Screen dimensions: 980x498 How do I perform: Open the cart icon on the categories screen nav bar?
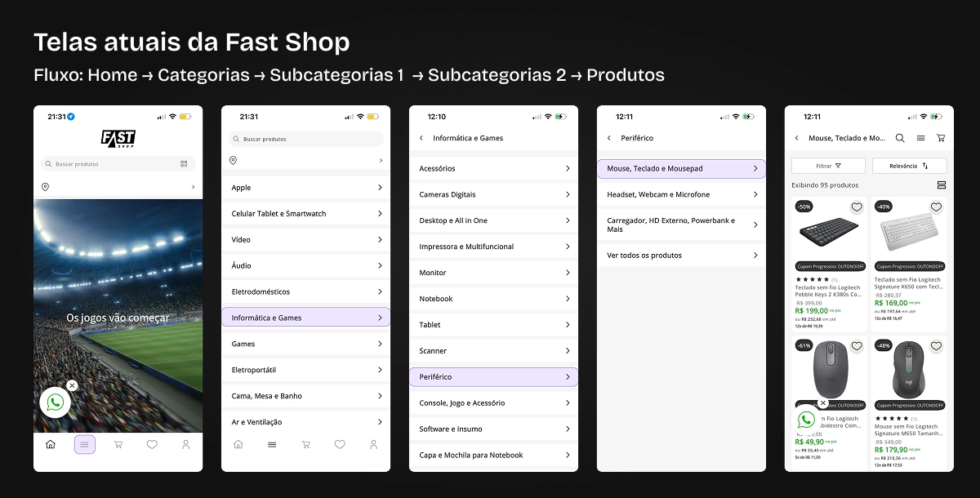coord(306,444)
